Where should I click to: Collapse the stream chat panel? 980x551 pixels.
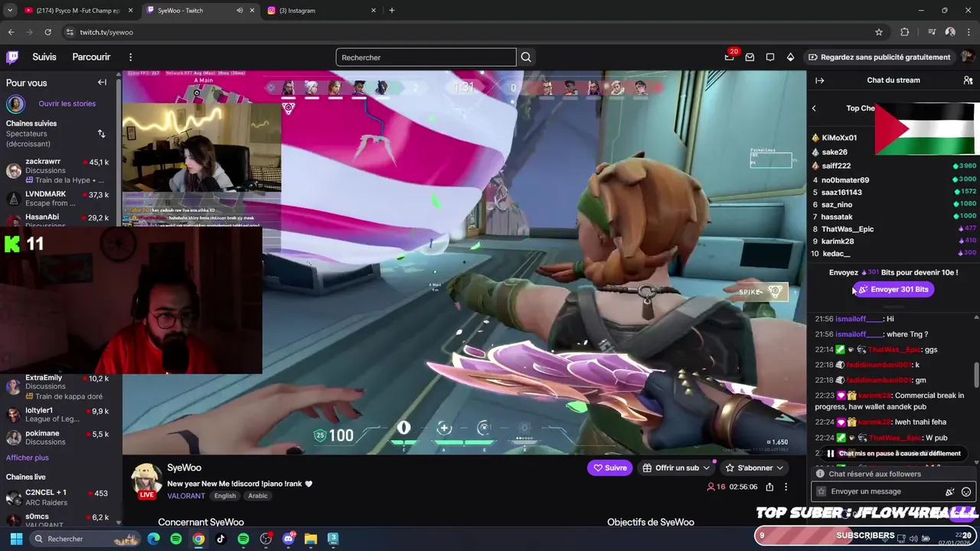pyautogui.click(x=819, y=80)
